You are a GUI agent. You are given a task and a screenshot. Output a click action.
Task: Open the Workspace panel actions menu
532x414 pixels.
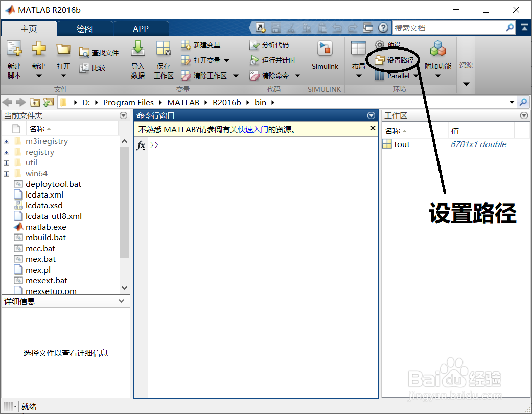(524, 116)
